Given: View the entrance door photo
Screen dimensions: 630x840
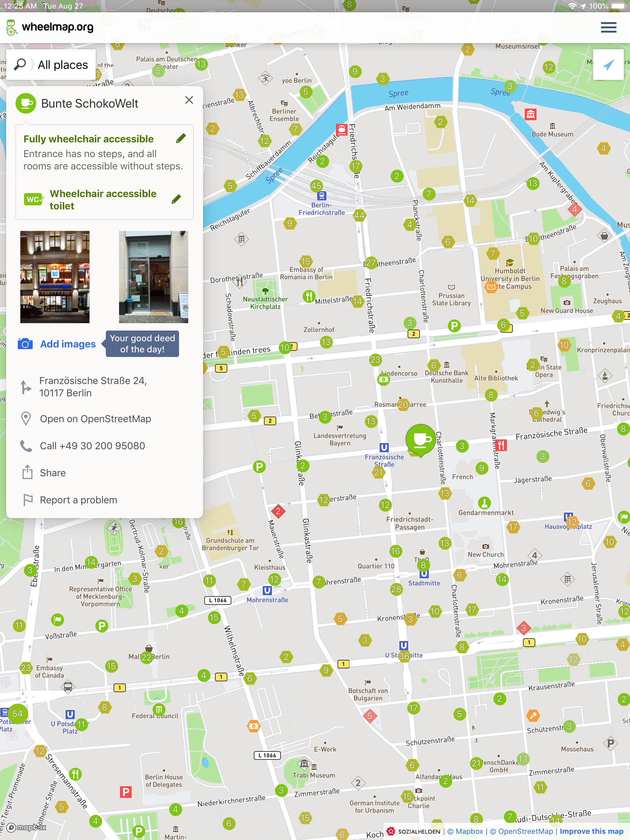Looking at the screenshot, I should pos(154,277).
